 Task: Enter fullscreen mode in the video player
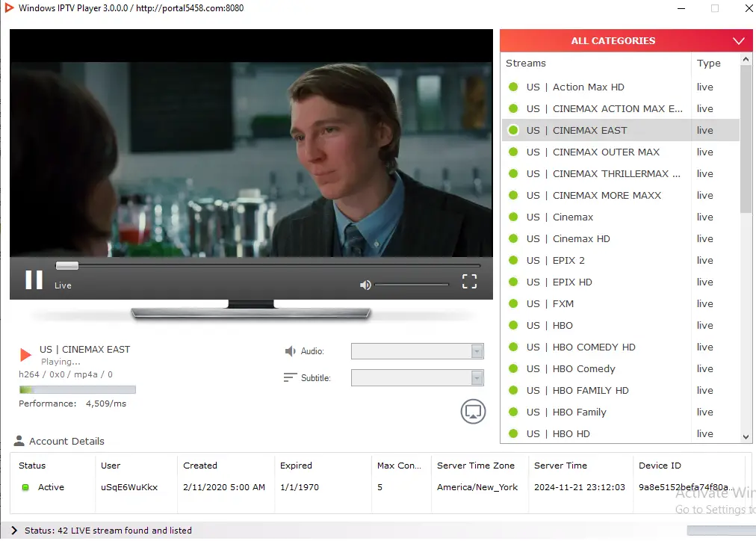coord(469,281)
